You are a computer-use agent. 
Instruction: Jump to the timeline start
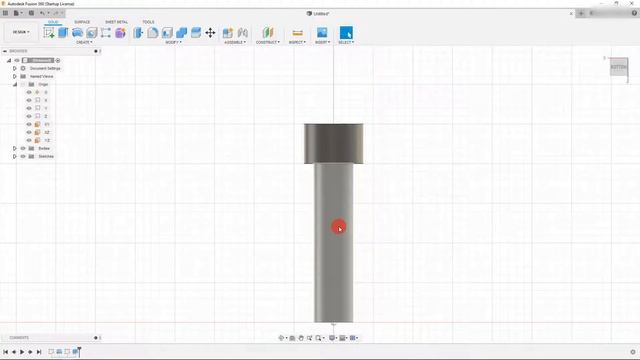click(5, 352)
